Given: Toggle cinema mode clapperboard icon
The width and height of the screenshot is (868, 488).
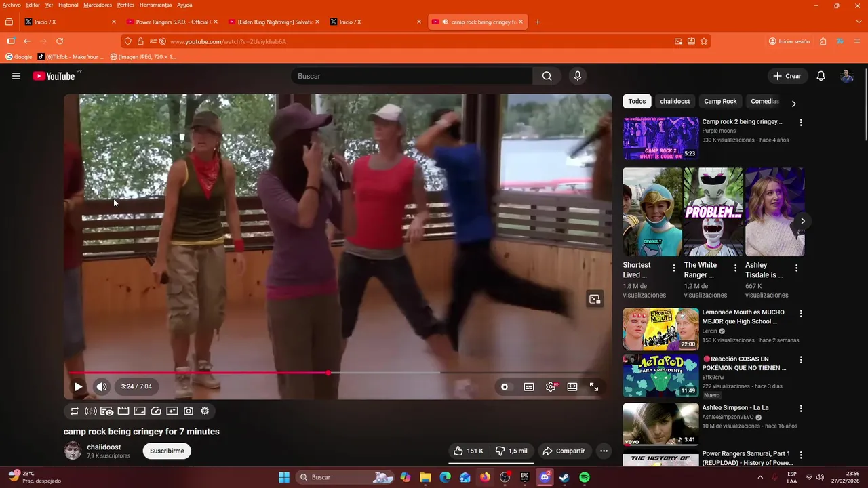Looking at the screenshot, I should tap(123, 411).
